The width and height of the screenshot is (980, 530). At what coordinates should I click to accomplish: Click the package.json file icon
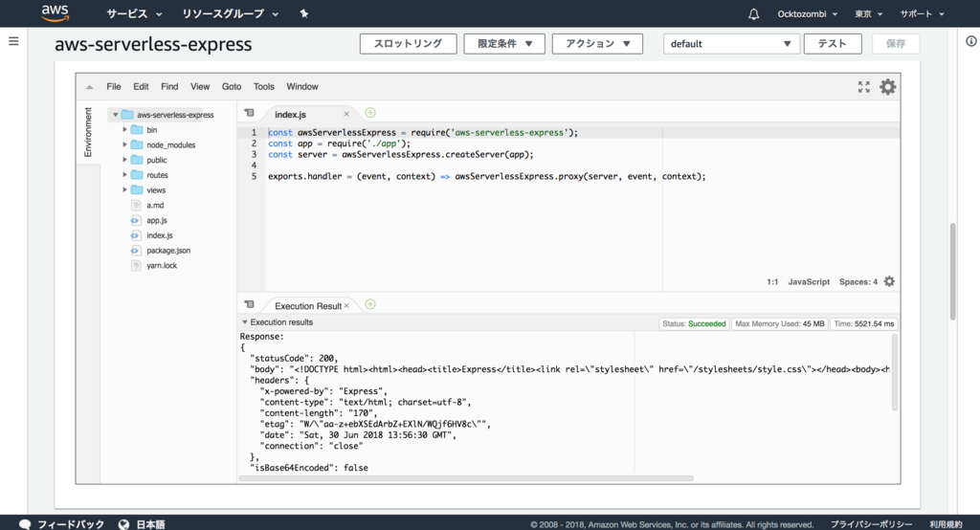[x=135, y=250]
